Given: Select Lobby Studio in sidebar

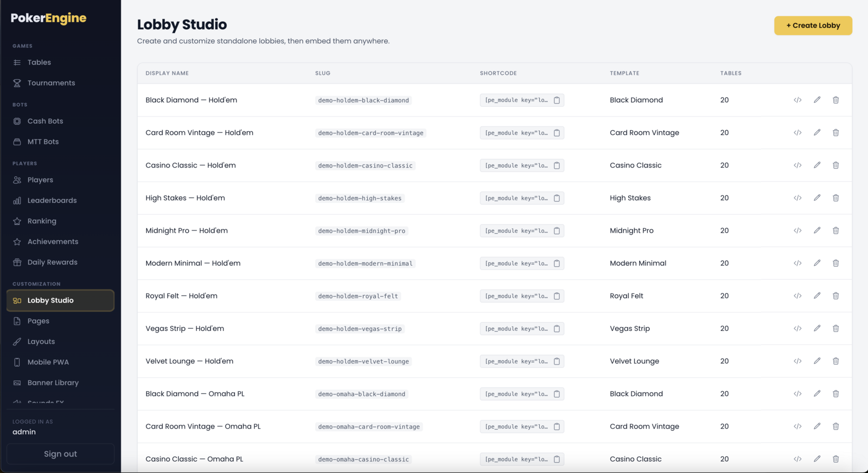Looking at the screenshot, I should pyautogui.click(x=60, y=301).
